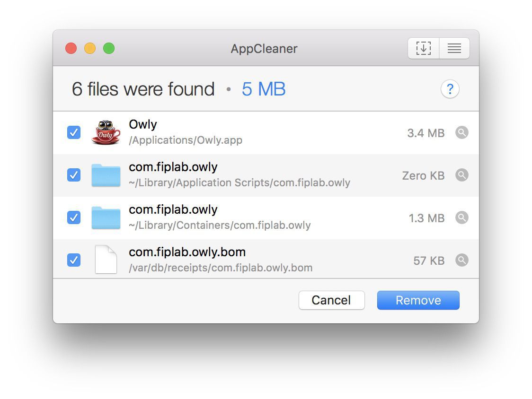
Task: Open the applications list view icon
Action: tap(454, 49)
